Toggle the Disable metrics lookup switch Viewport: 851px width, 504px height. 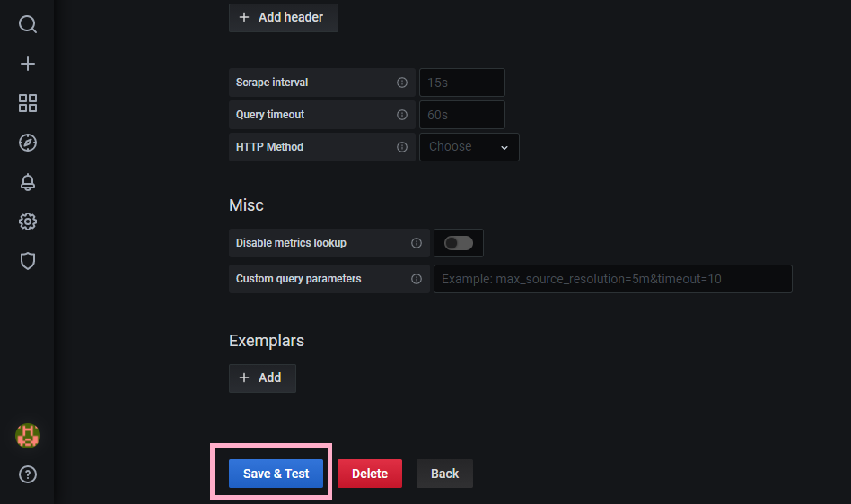click(458, 243)
